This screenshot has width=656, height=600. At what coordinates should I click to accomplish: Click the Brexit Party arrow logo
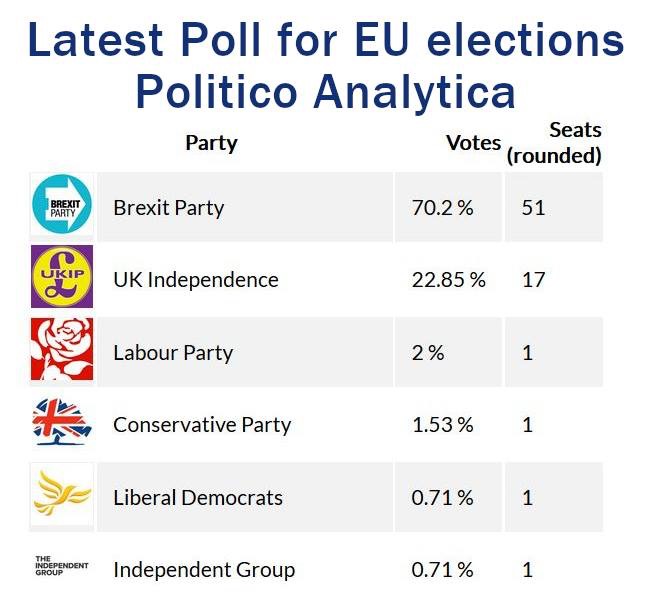pos(62,206)
